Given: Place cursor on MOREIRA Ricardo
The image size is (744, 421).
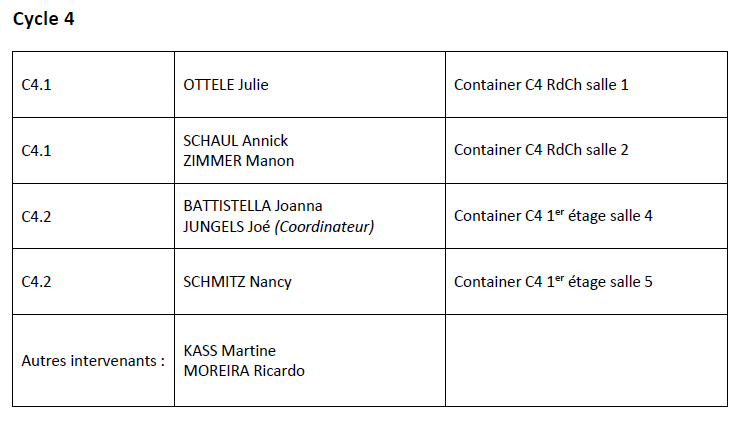Looking at the screenshot, I should pos(244,371).
